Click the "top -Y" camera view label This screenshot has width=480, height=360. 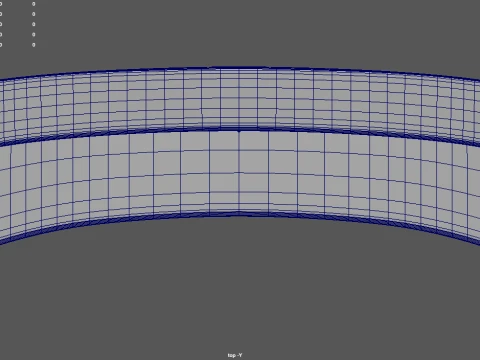[235, 355]
